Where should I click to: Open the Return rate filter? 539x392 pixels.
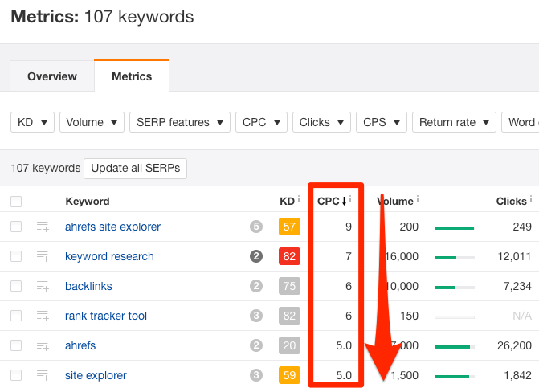point(454,122)
